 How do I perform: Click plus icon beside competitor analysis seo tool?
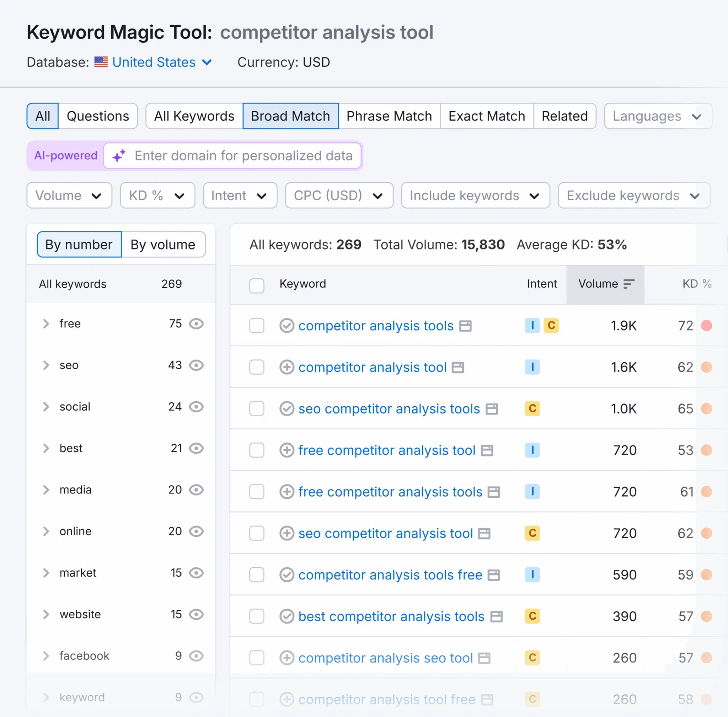click(287, 658)
